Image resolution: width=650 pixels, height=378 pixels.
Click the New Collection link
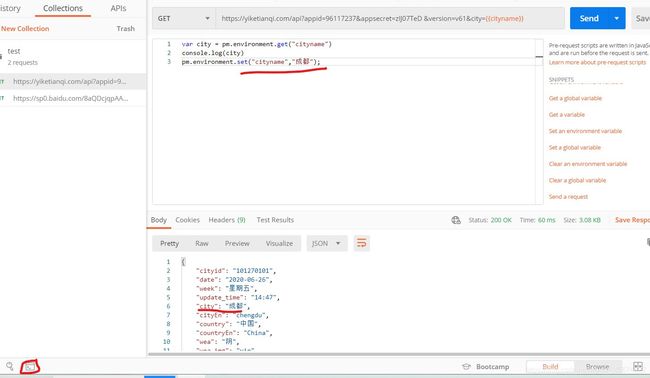tap(25, 29)
